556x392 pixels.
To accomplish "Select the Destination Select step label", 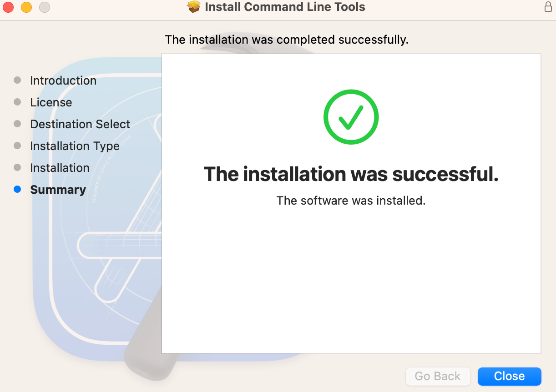I will 80,124.
